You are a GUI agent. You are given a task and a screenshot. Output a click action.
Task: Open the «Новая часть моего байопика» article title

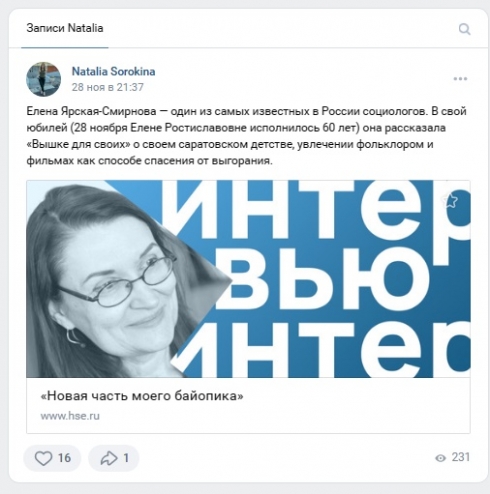point(142,396)
